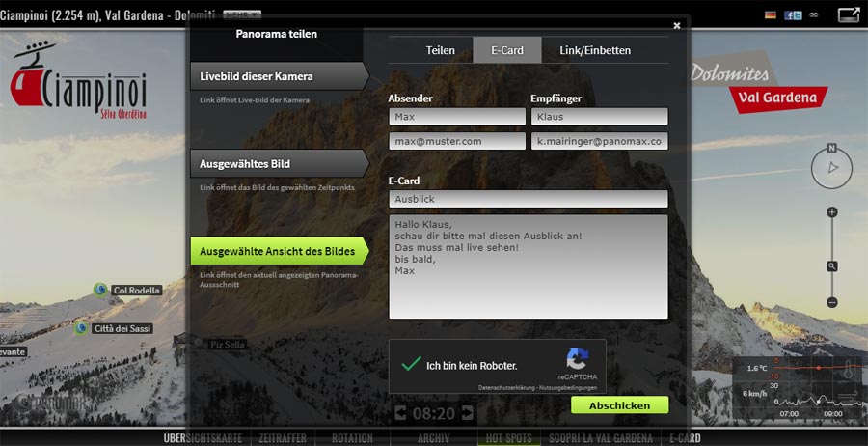This screenshot has height=446, width=868.
Task: Step to next time with right arrow
Action: coord(468,413)
